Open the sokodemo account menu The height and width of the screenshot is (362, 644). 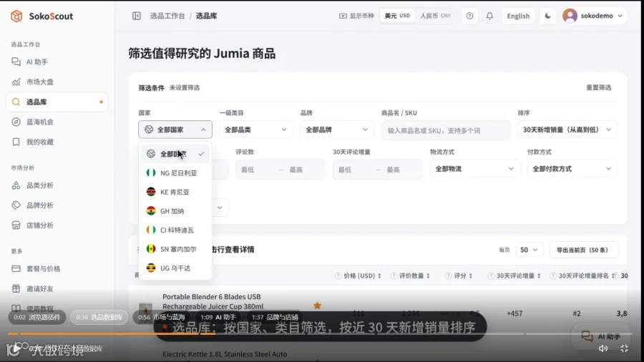pos(593,16)
